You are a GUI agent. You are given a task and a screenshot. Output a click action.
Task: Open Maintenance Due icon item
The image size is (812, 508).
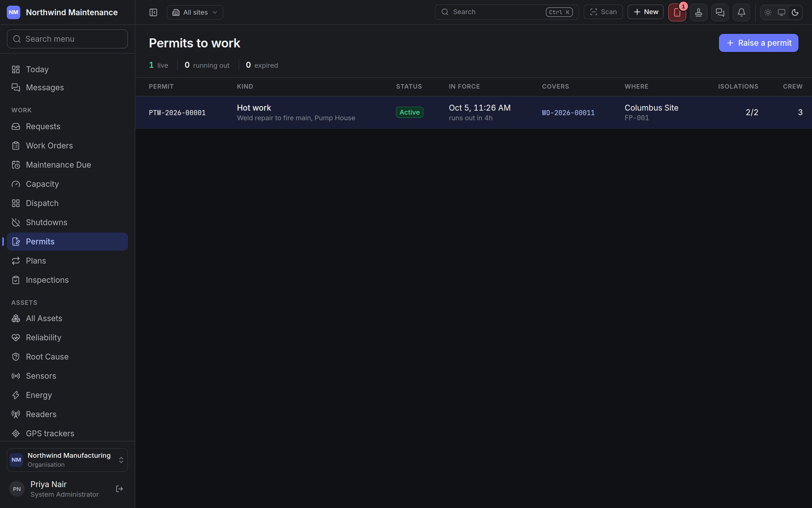[x=67, y=165]
